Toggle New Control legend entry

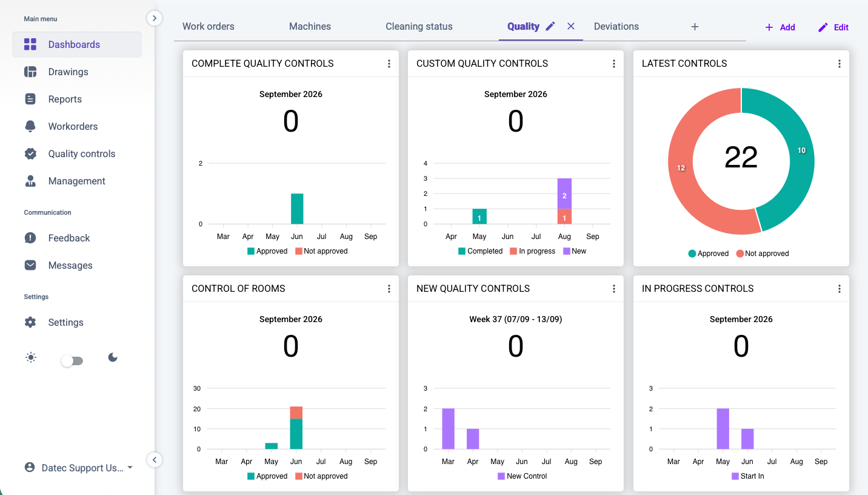522,476
